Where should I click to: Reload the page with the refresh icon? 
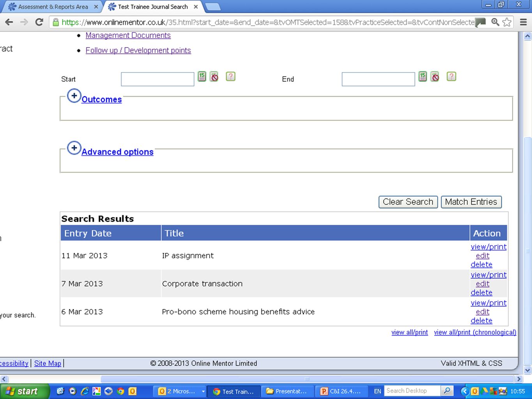(x=39, y=22)
